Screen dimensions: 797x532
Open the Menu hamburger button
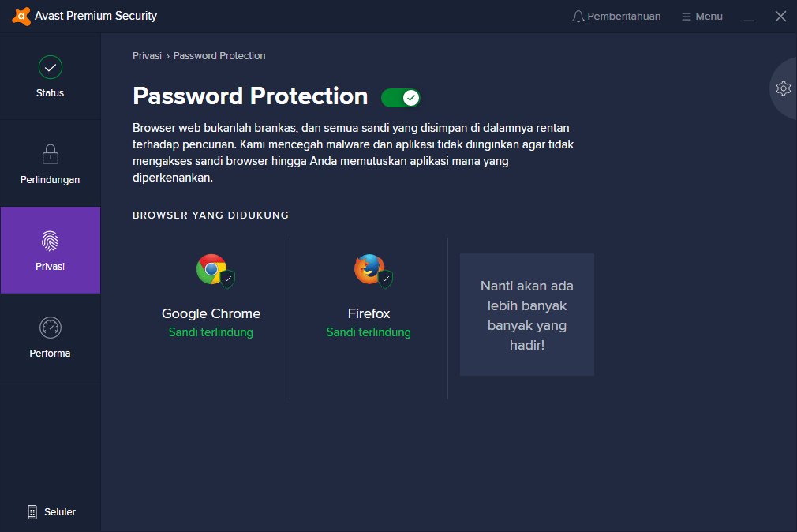[702, 17]
